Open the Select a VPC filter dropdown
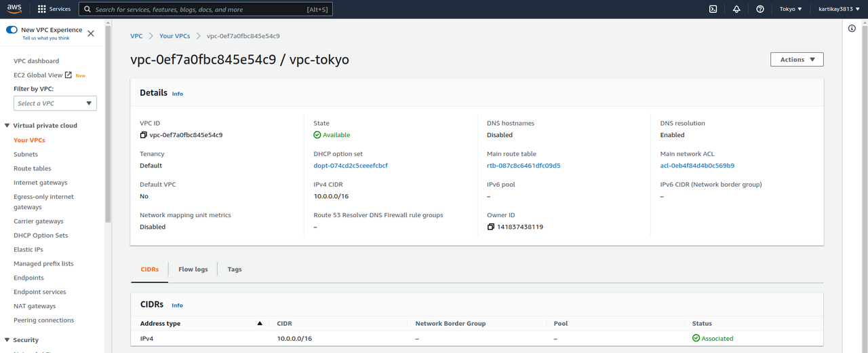 click(x=55, y=103)
